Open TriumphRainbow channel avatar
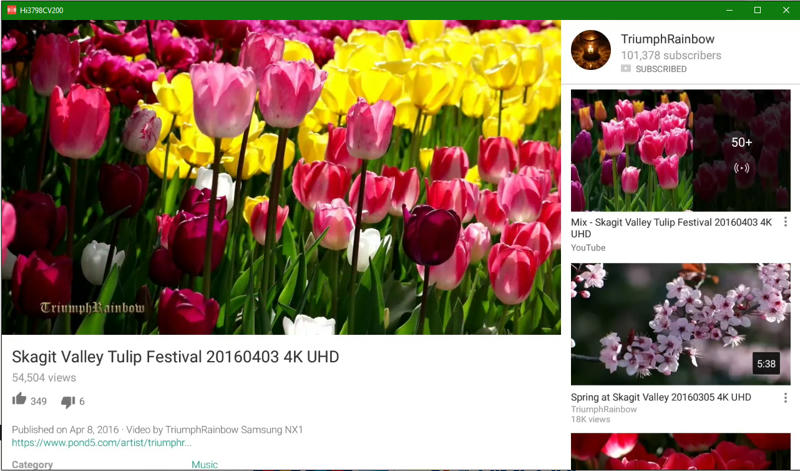The width and height of the screenshot is (800, 471). point(590,50)
